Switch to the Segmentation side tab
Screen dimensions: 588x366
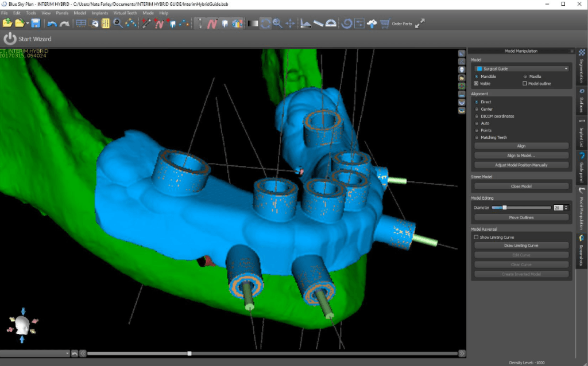582,67
